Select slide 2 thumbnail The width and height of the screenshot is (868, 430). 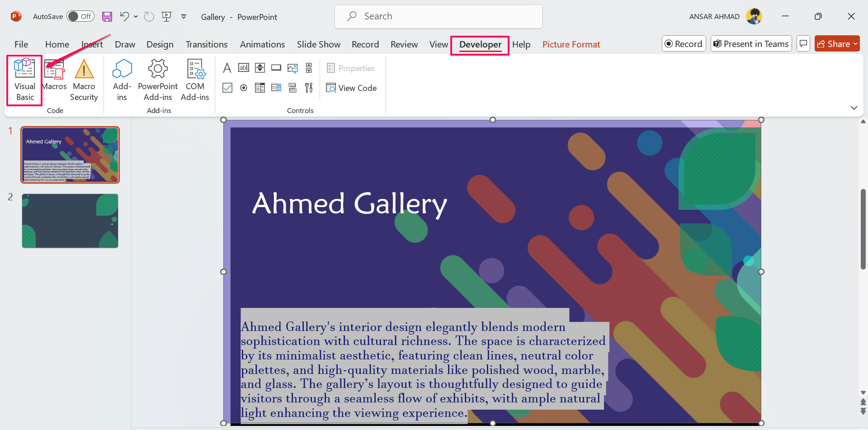coord(70,221)
